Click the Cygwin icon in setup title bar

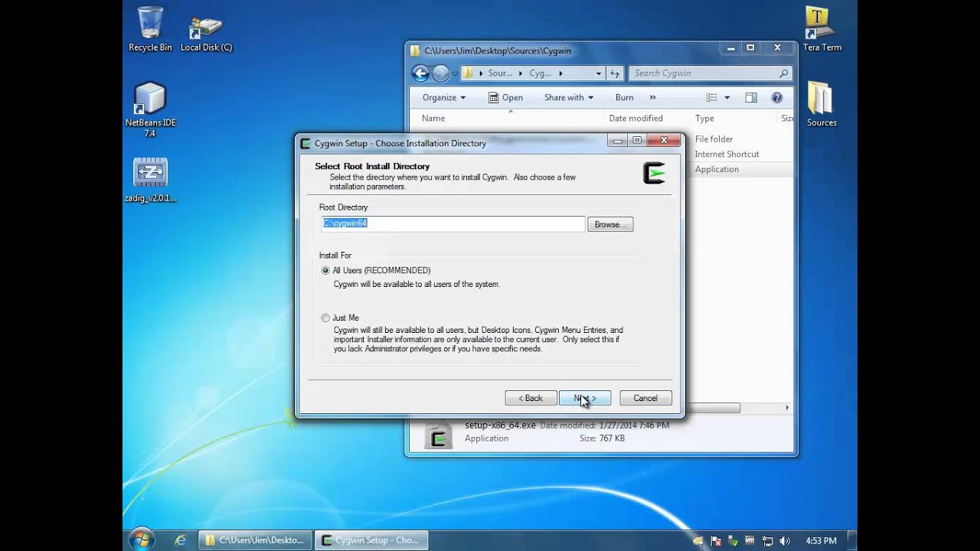tap(305, 143)
